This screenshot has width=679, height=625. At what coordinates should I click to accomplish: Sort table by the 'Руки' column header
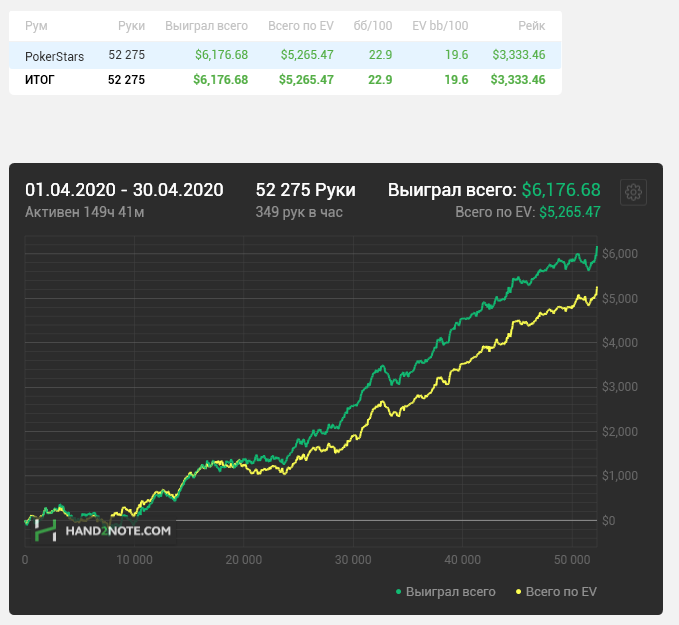pyautogui.click(x=131, y=26)
